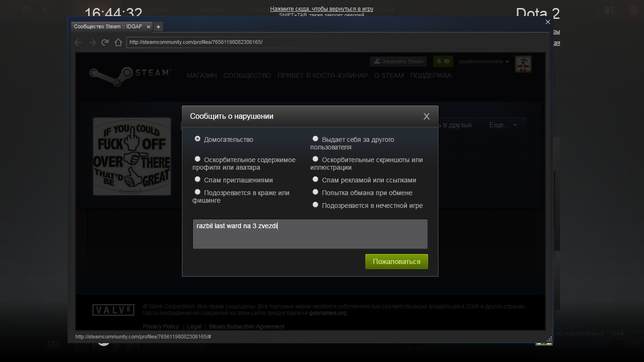
Task: Open a new browser tab with plus
Action: (x=158, y=27)
